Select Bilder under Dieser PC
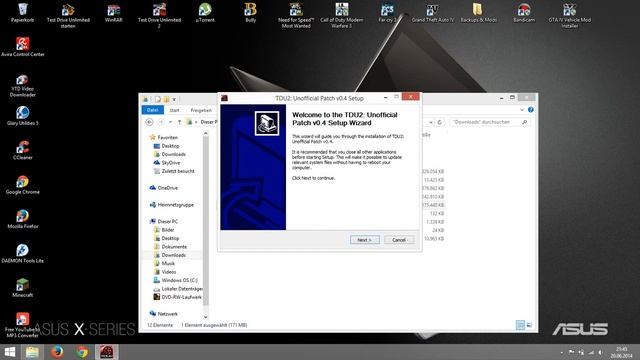 click(164, 230)
